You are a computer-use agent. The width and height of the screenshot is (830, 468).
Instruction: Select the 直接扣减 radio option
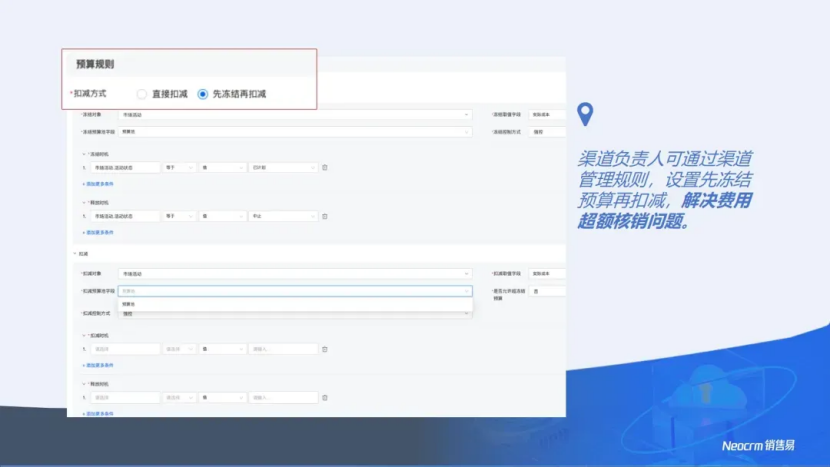coord(142,94)
